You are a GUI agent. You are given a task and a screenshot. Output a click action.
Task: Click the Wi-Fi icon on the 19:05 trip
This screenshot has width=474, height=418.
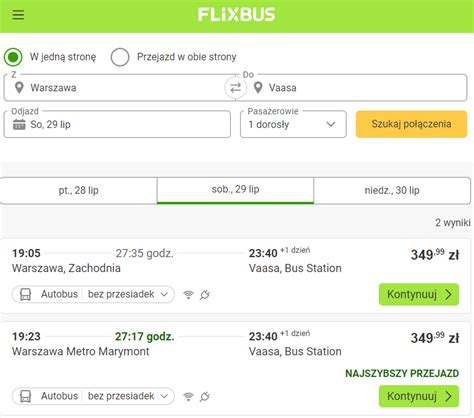(x=188, y=295)
